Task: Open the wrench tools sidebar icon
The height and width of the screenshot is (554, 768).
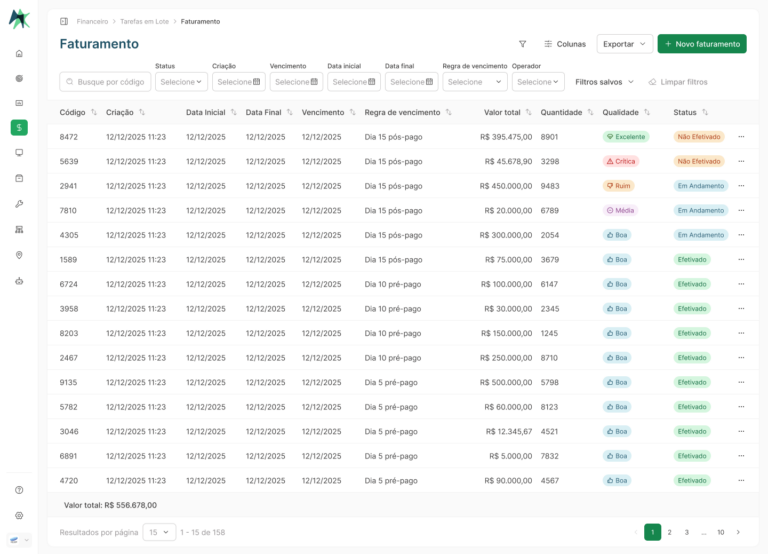Action: pyautogui.click(x=19, y=204)
